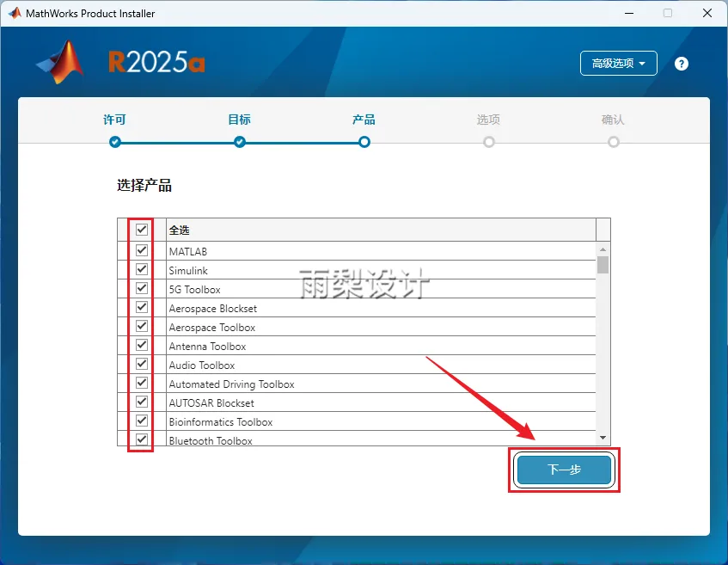This screenshot has height=565, width=728.
Task: Close the MathWorks Product Installer window
Action: pos(707,13)
